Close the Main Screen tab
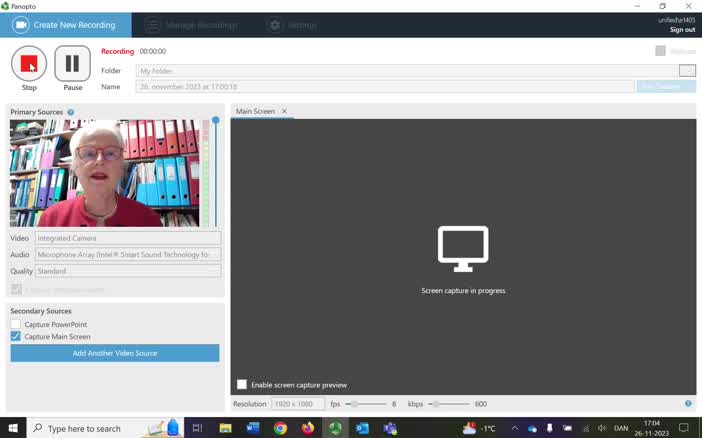This screenshot has width=702, height=438. click(x=284, y=111)
